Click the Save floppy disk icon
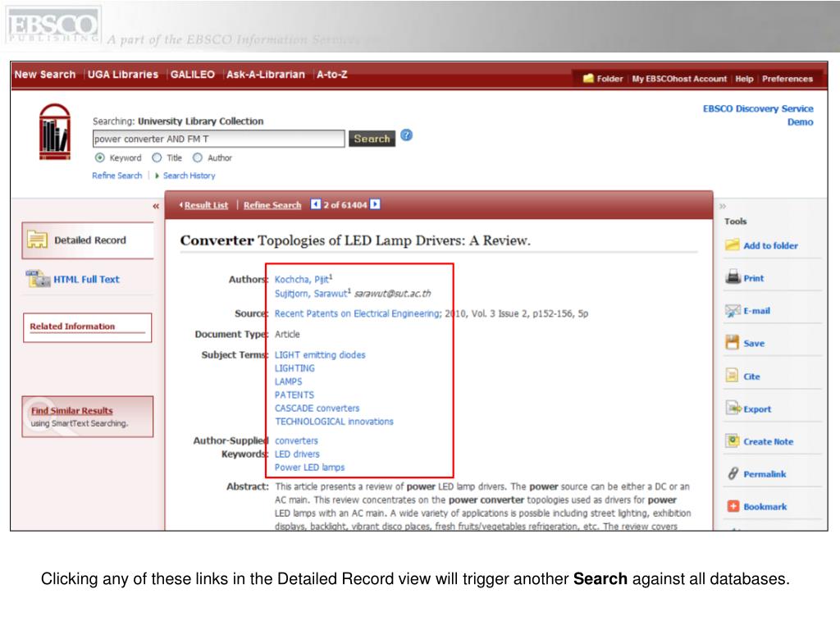840x630 pixels. 733,343
